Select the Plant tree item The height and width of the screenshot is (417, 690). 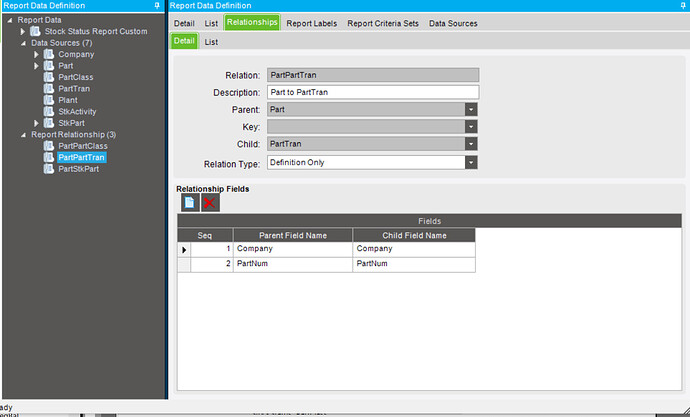(68, 100)
